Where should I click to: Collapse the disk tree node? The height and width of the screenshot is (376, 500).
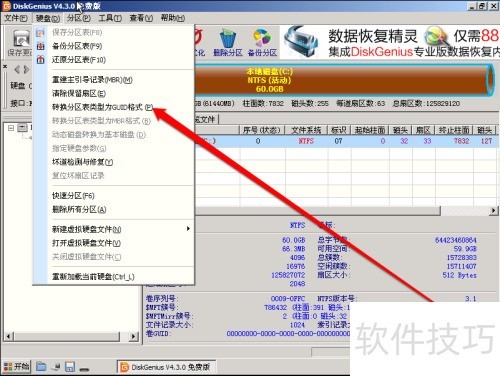click(x=11, y=128)
